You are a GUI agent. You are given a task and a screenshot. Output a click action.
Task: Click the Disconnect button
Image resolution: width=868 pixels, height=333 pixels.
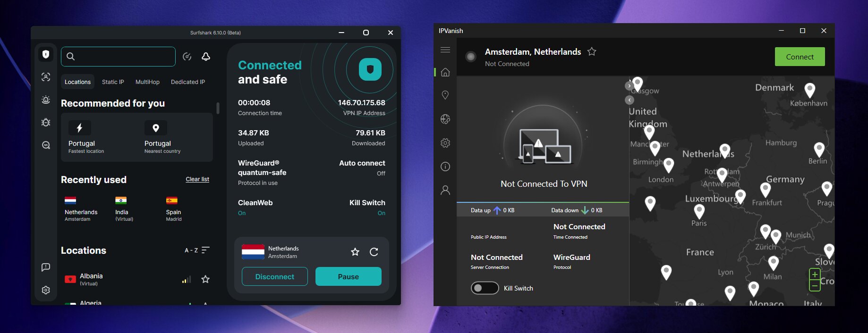click(275, 276)
